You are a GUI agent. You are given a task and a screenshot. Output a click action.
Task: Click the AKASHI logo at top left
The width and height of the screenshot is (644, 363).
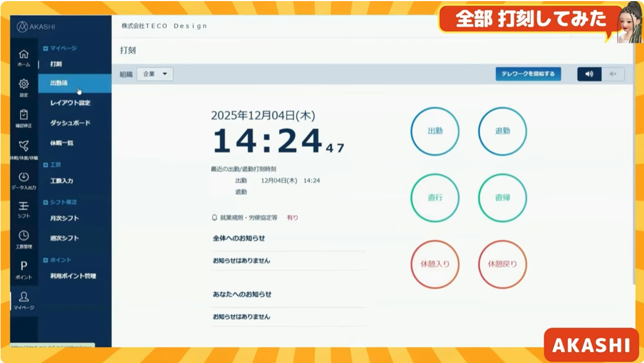click(x=36, y=27)
